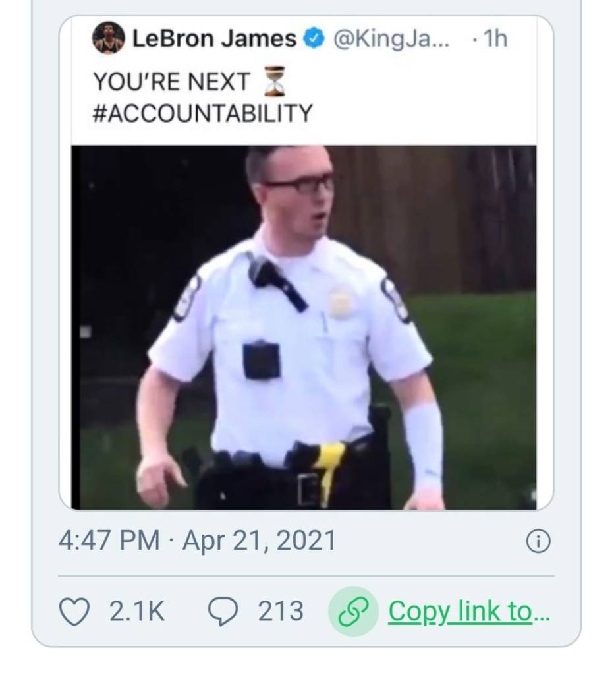Click the hourglass emoji in the tweet
616x675 pixels.
coord(273,82)
